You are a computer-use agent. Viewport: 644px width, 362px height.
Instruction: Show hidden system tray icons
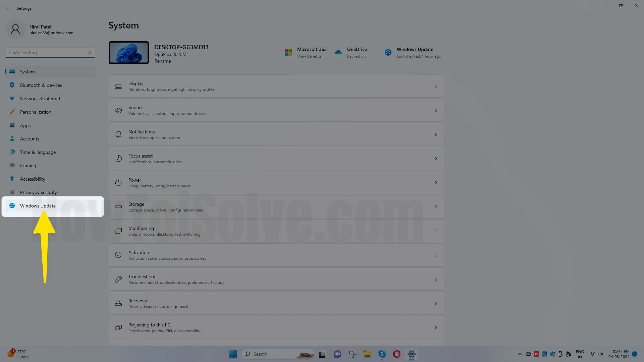520,354
